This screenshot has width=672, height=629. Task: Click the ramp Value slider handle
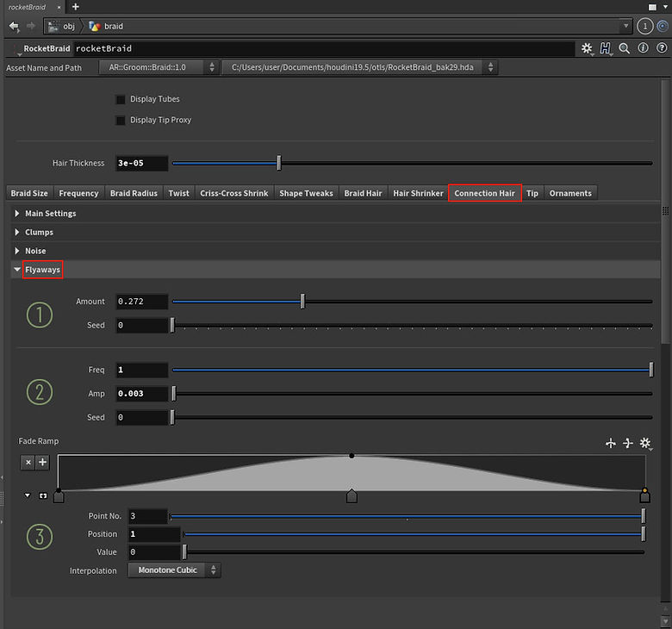[x=184, y=552]
